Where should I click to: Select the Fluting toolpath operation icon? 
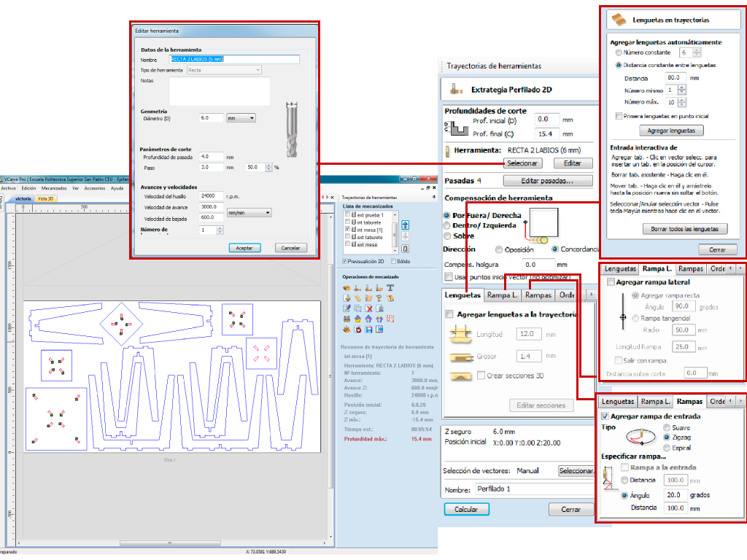coord(357,298)
